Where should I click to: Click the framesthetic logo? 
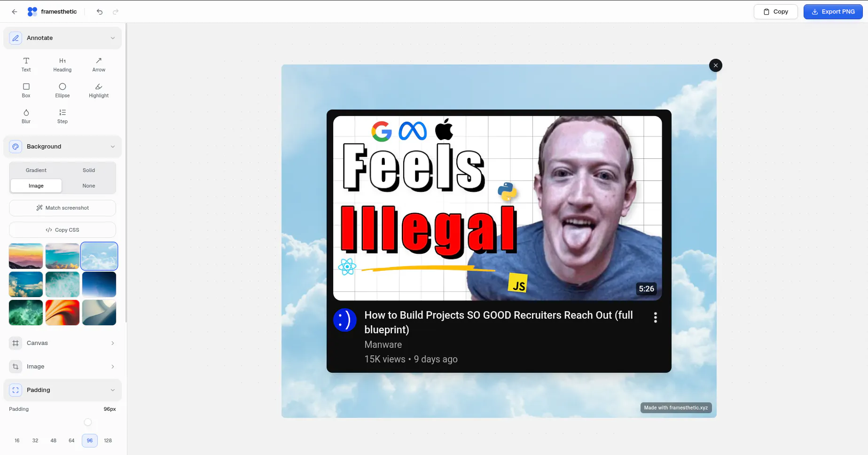(x=52, y=12)
